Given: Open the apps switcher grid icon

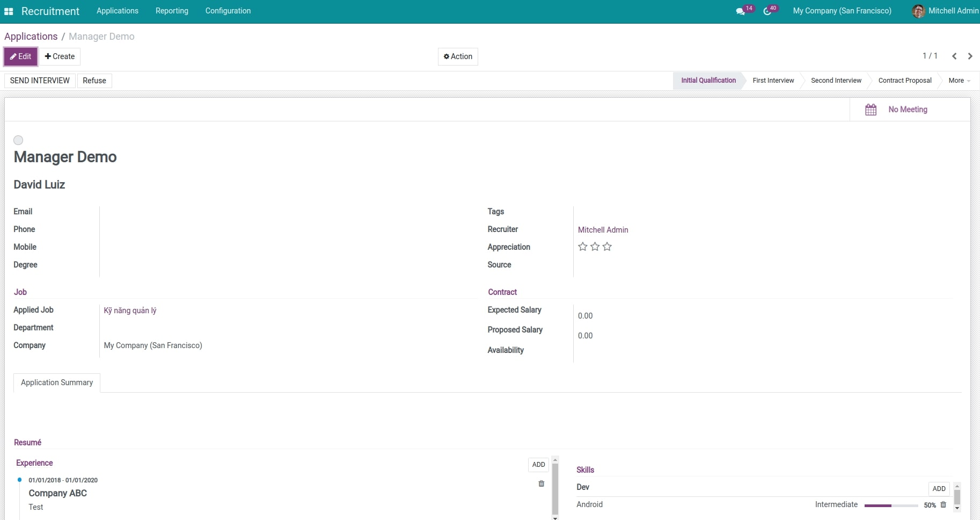Looking at the screenshot, I should pos(9,11).
